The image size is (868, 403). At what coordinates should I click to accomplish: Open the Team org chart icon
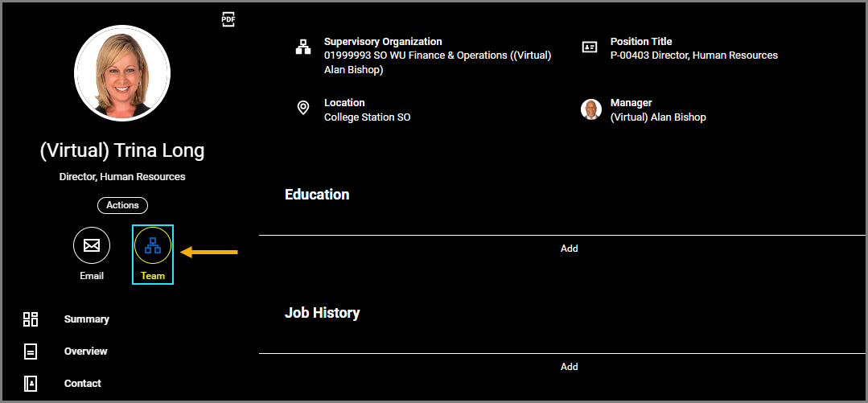(x=153, y=246)
